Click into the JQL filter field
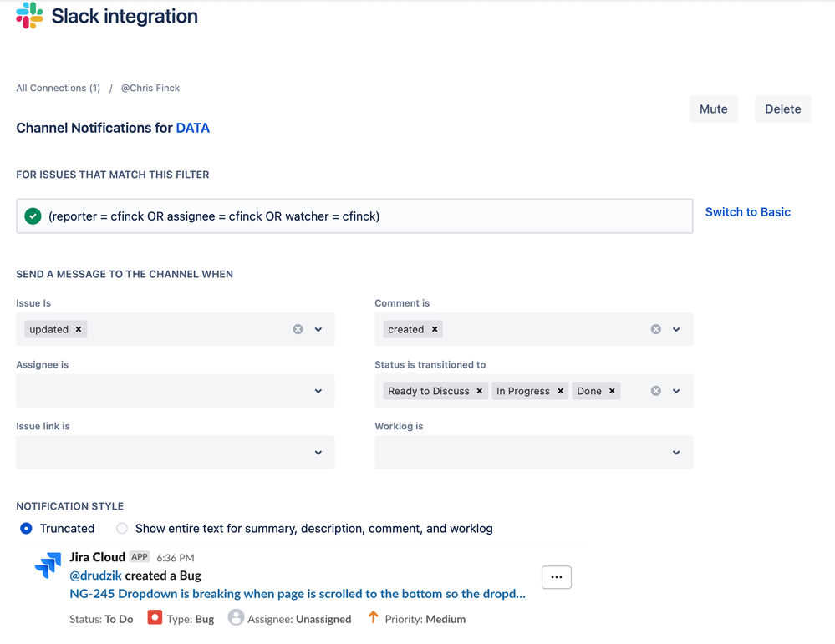The height and width of the screenshot is (644, 835). [354, 216]
